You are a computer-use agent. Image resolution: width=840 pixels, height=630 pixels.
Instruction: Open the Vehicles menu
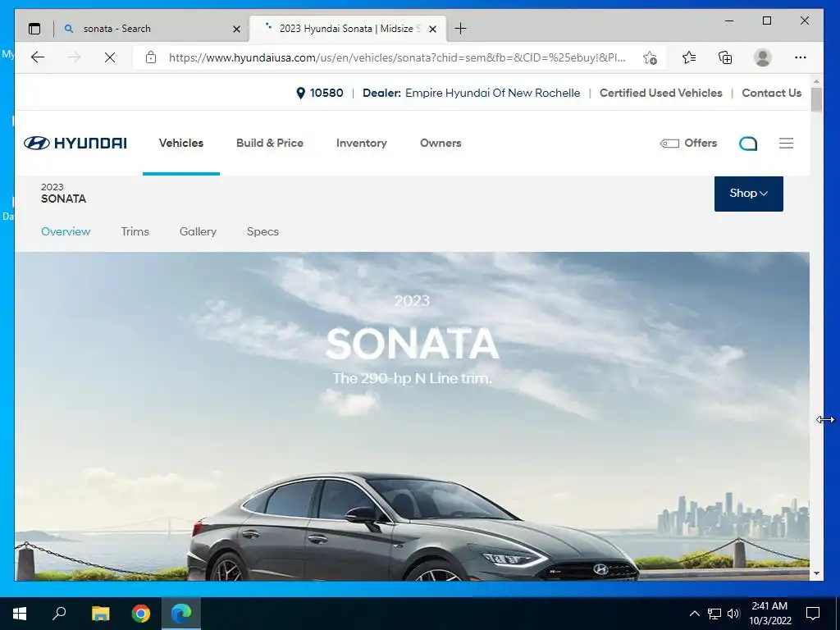coord(181,143)
